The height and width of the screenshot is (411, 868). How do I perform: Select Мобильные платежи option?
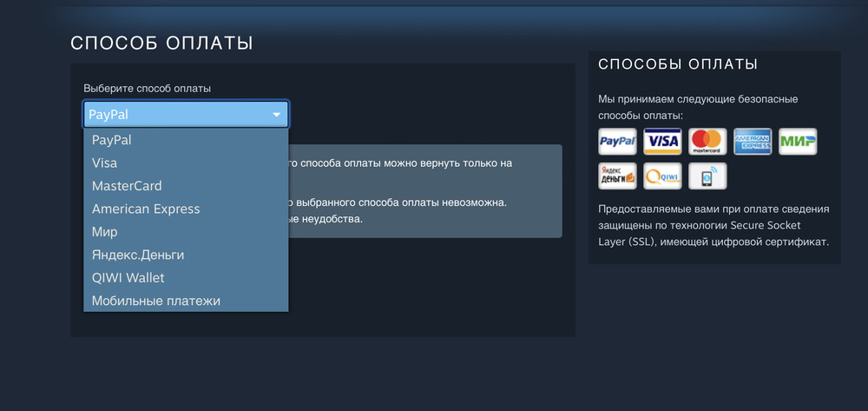(186, 301)
